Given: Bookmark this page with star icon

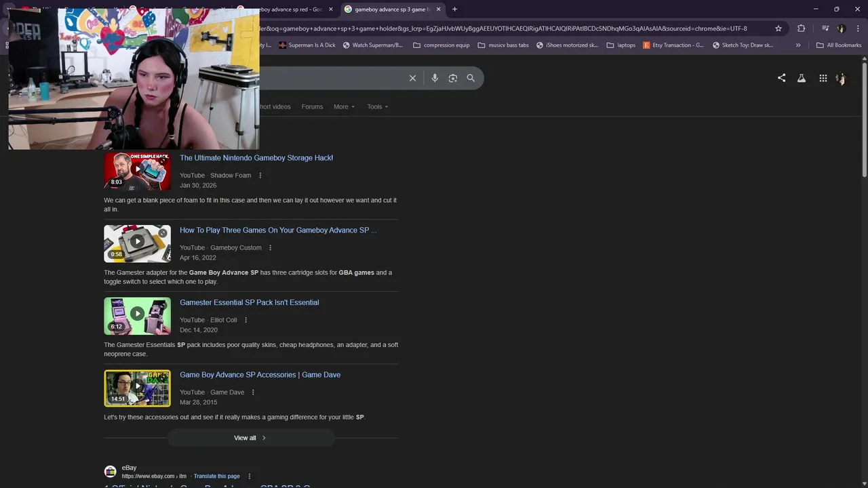Looking at the screenshot, I should pos(778,28).
